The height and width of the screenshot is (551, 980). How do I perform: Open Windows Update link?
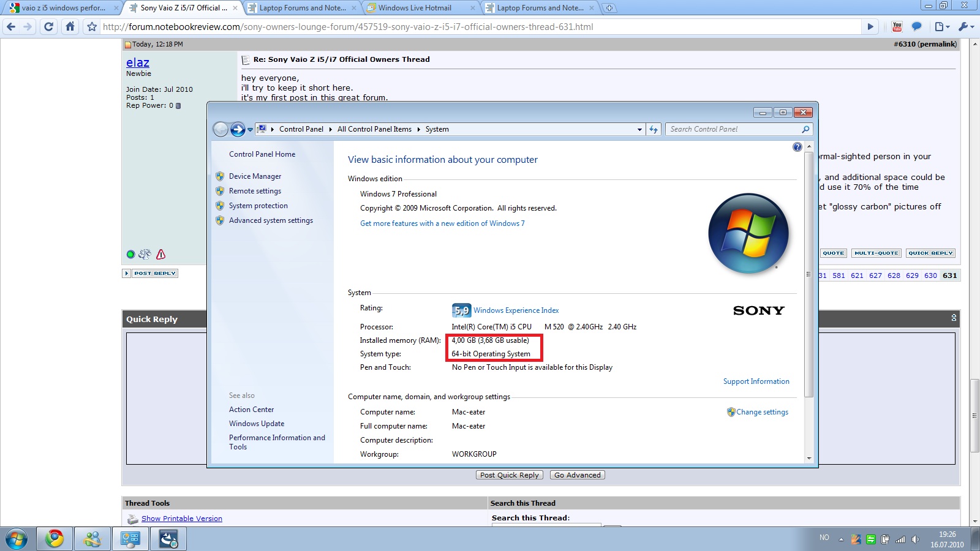(257, 424)
